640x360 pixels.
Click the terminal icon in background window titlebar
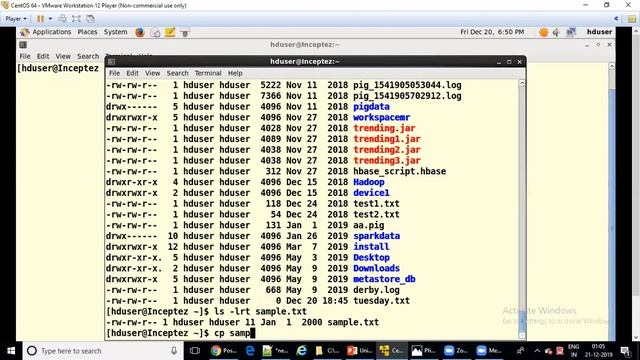[x=23, y=44]
